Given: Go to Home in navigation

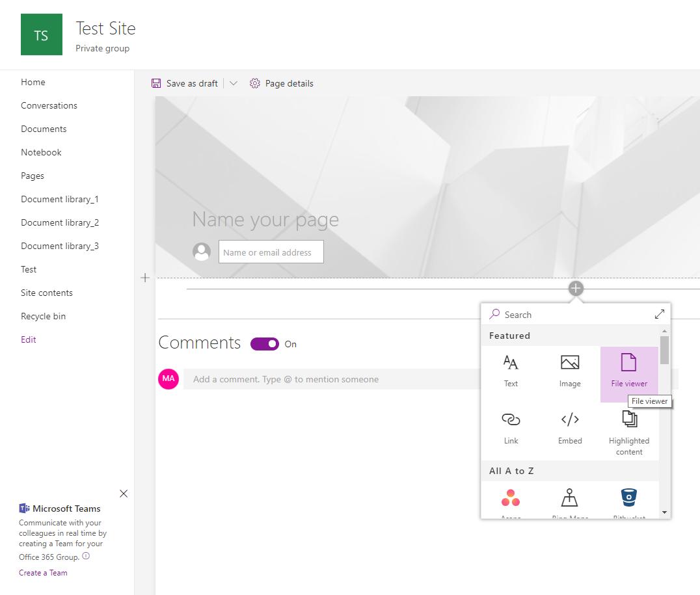Looking at the screenshot, I should [33, 82].
